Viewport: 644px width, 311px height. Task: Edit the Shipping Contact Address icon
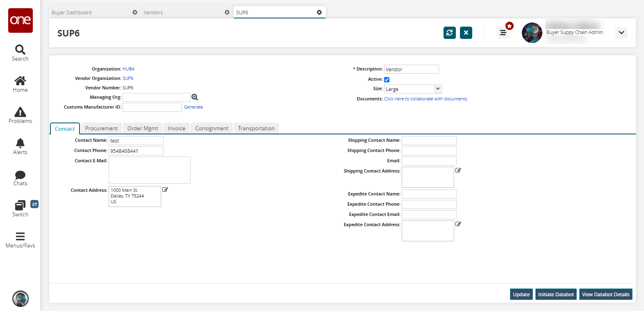[458, 170]
